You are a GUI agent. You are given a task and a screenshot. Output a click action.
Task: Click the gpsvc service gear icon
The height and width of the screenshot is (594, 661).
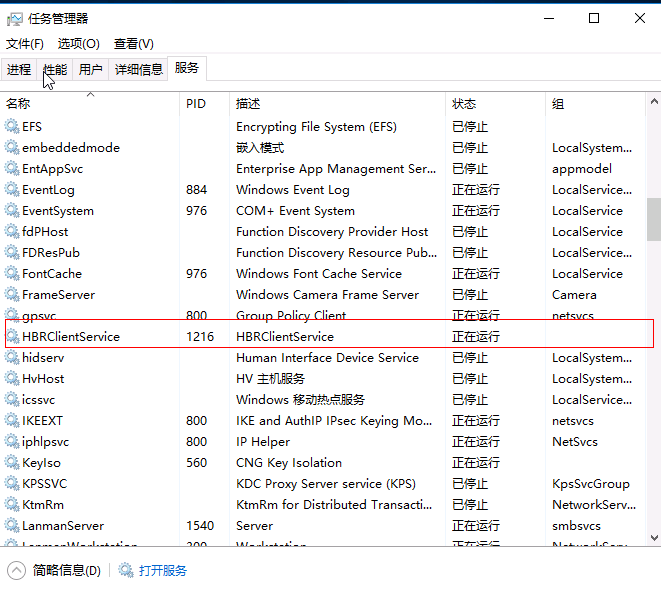(x=12, y=314)
